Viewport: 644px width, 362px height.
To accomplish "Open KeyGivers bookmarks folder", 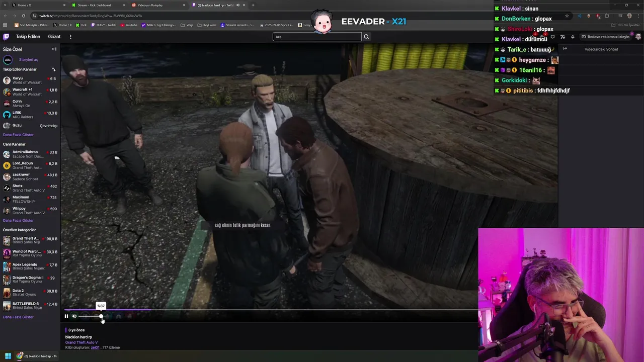I will click(207, 25).
